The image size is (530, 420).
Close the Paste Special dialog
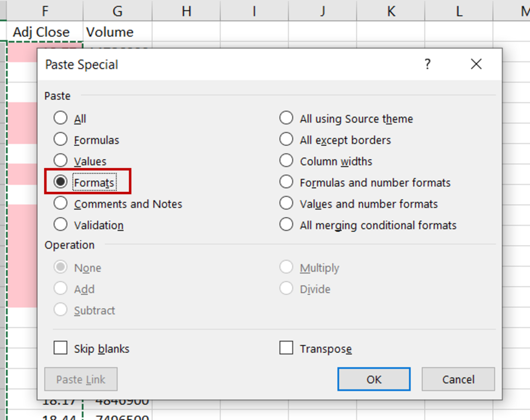[x=476, y=64]
